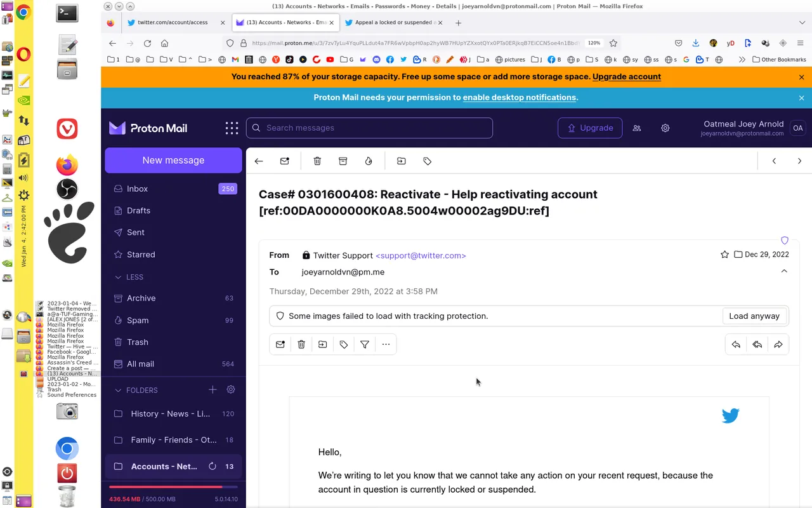Viewport: 812px width, 508px height.
Task: Forward the Twitter Support message
Action: (778, 345)
